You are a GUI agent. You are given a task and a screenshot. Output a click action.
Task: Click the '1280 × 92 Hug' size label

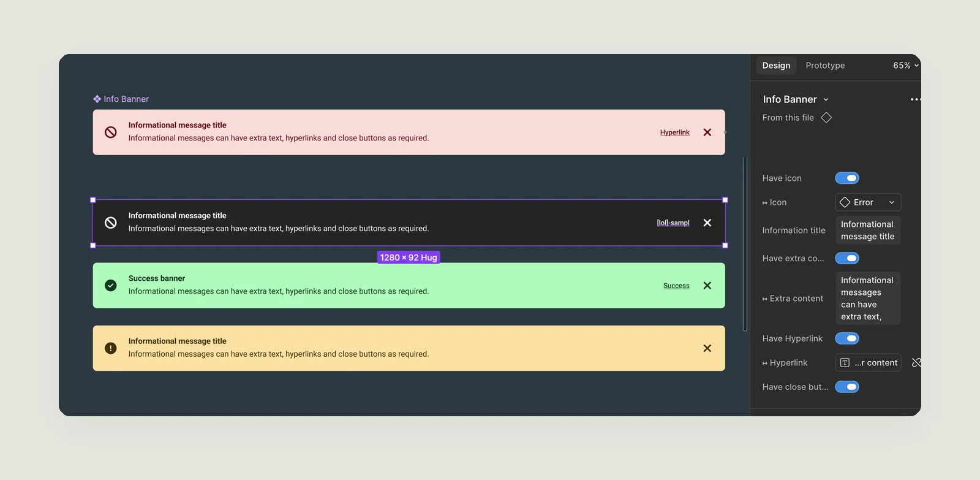coord(409,257)
